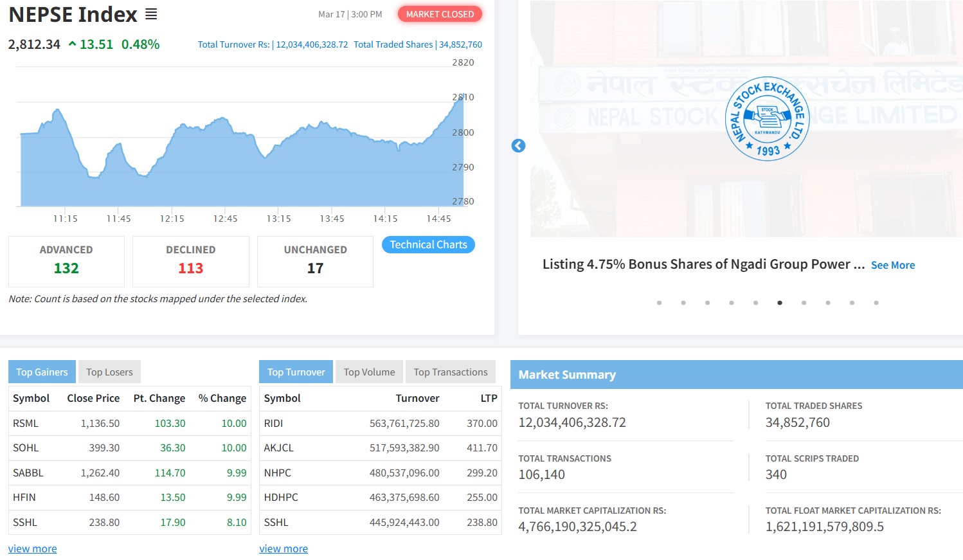
Task: Open the Top Transactions tab
Action: click(450, 372)
